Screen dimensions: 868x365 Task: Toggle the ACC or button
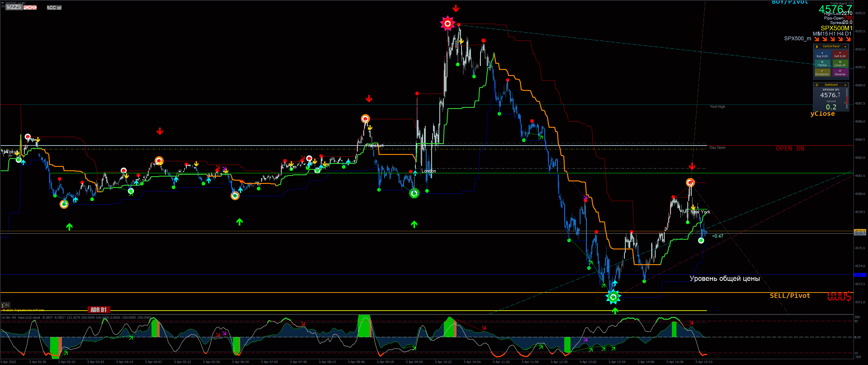[54, 7]
